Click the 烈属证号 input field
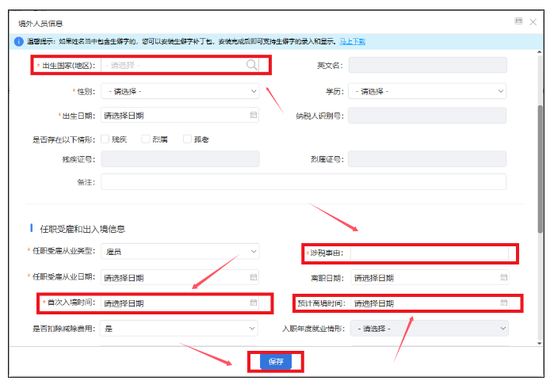Screen dimensions: 554x392 427,159
